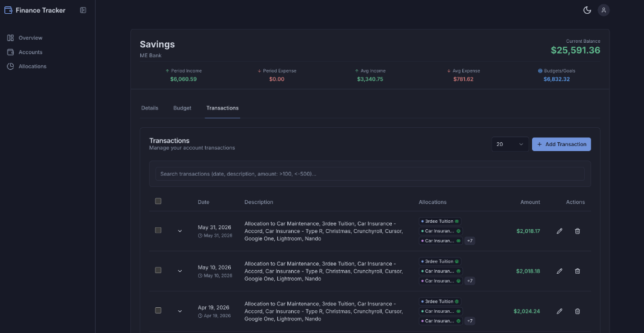The width and height of the screenshot is (644, 333).
Task: Delete the Apr 19, 2026 transaction
Action: click(x=577, y=311)
